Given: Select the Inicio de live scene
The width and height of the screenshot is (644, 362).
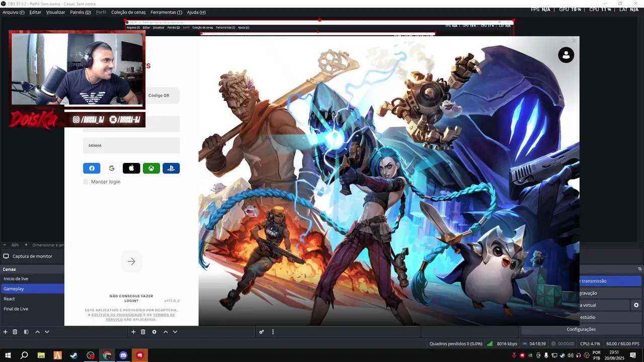Looking at the screenshot, I should tap(32, 279).
